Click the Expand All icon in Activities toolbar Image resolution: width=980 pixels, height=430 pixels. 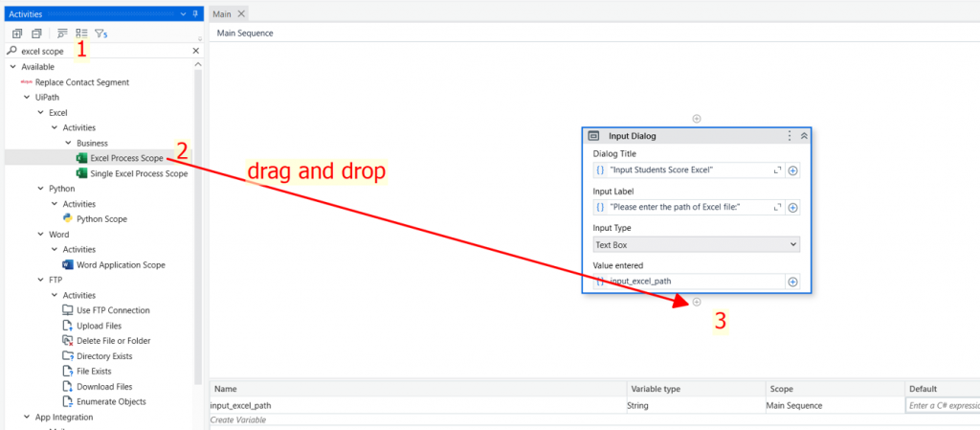pyautogui.click(x=17, y=34)
